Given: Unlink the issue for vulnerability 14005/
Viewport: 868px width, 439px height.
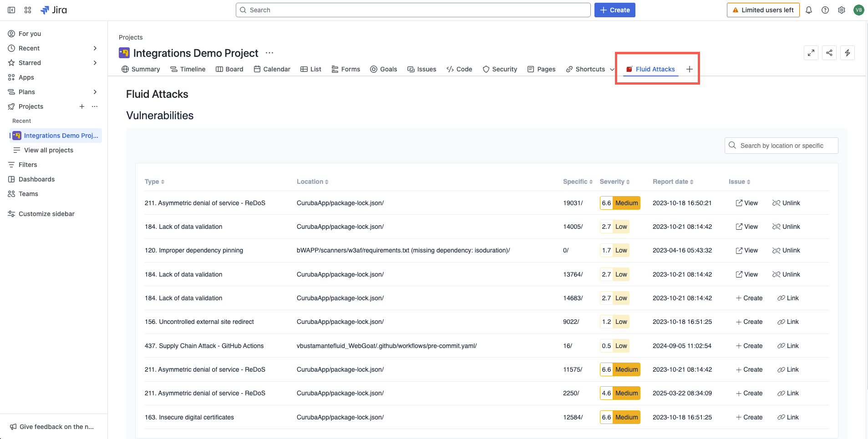Looking at the screenshot, I should pos(786,227).
